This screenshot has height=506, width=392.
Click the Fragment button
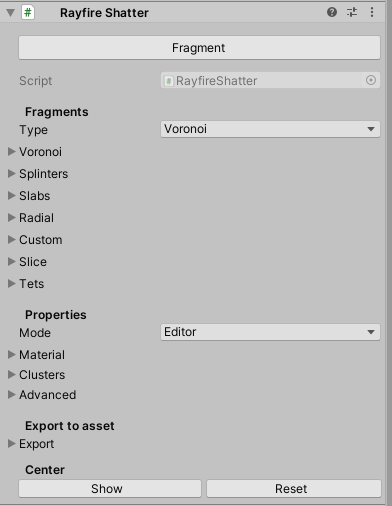(x=199, y=48)
